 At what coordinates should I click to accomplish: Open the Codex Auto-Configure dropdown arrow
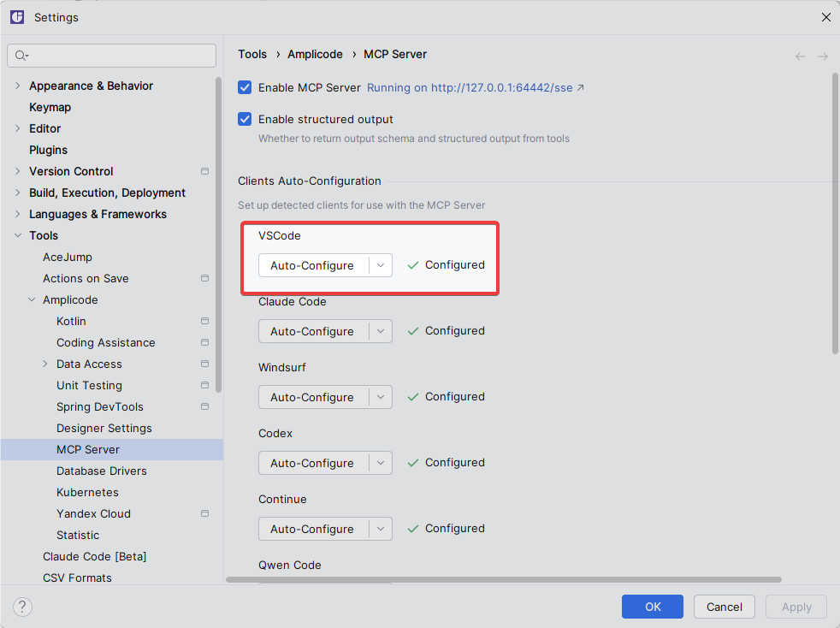(381, 463)
